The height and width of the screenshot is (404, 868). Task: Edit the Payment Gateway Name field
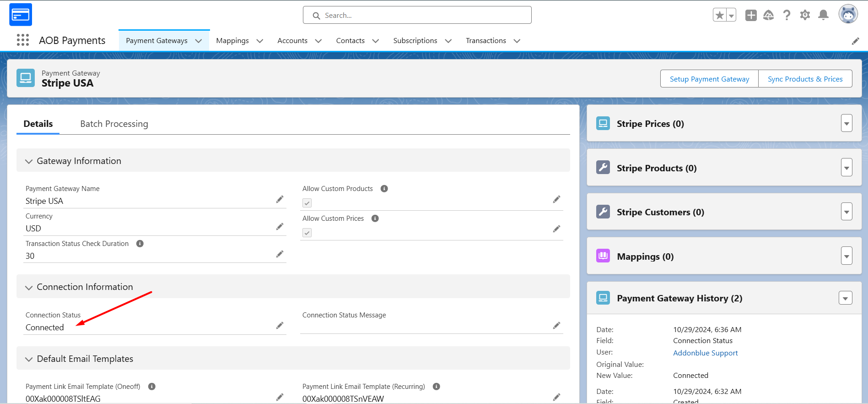(x=280, y=199)
